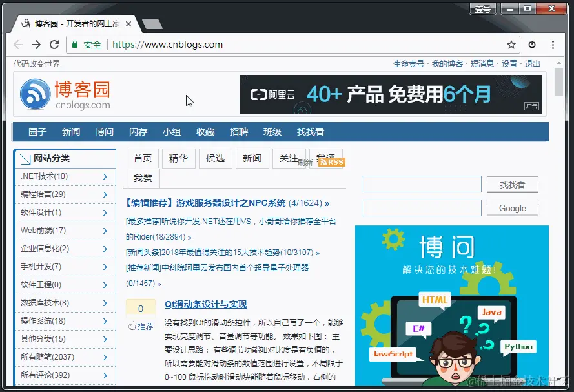Click the 推荐 thumbs-up icon
574x392 pixels.
pos(132,326)
